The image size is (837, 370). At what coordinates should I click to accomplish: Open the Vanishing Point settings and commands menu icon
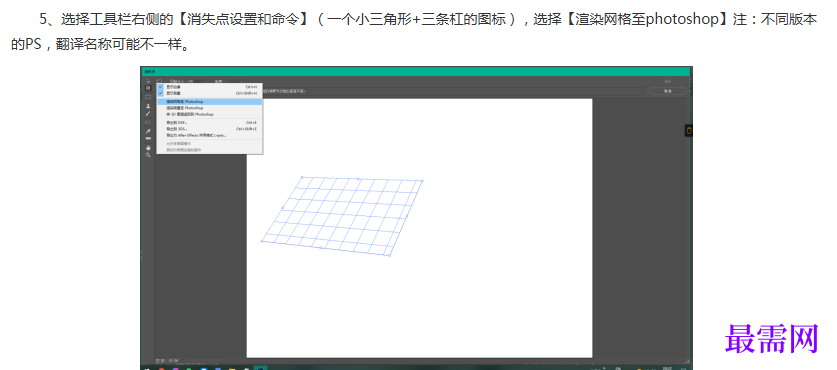pos(160,81)
